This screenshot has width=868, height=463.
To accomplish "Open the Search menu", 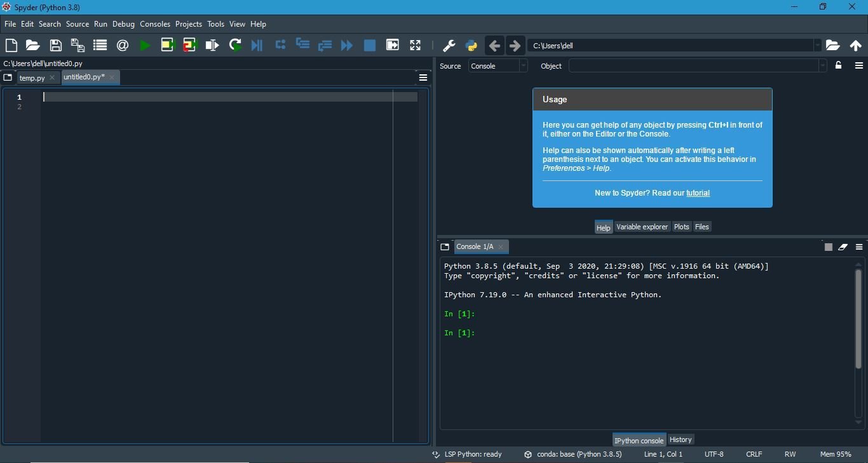I will click(x=50, y=24).
